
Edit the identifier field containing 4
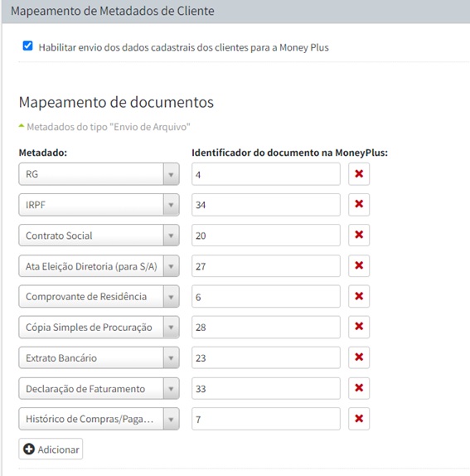pyautogui.click(x=266, y=174)
